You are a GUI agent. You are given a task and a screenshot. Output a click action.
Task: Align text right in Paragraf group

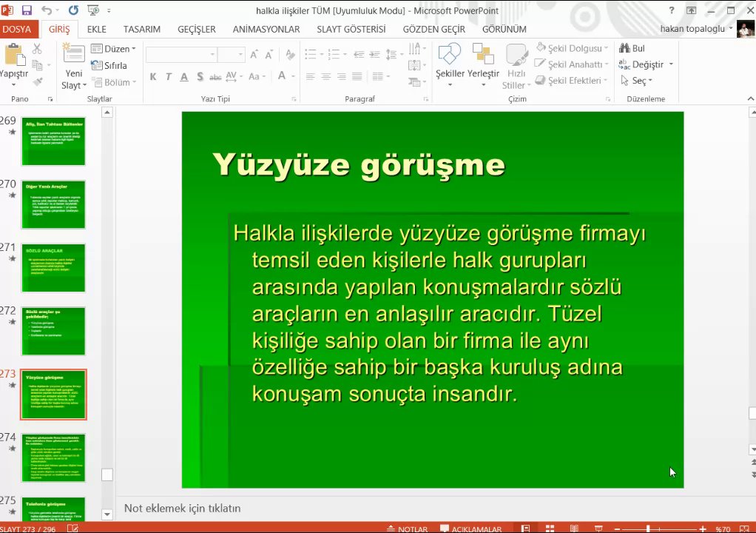(x=341, y=76)
